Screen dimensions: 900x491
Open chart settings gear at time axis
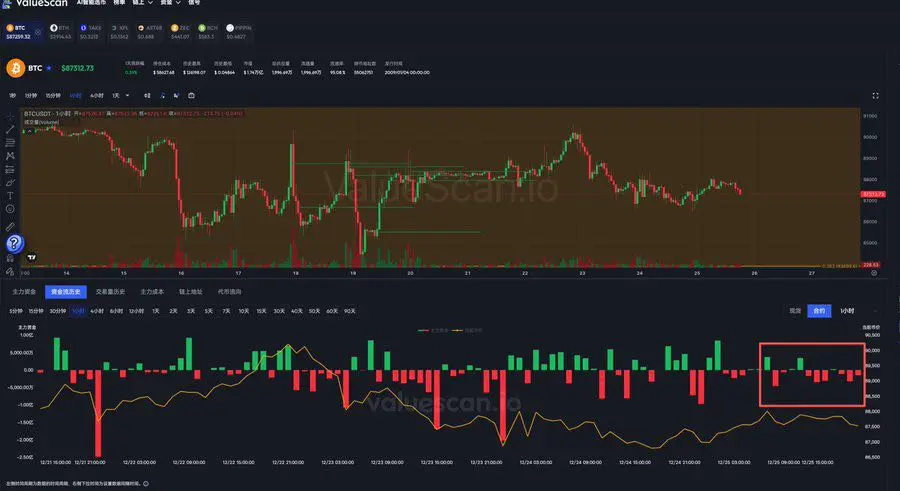pos(874,273)
